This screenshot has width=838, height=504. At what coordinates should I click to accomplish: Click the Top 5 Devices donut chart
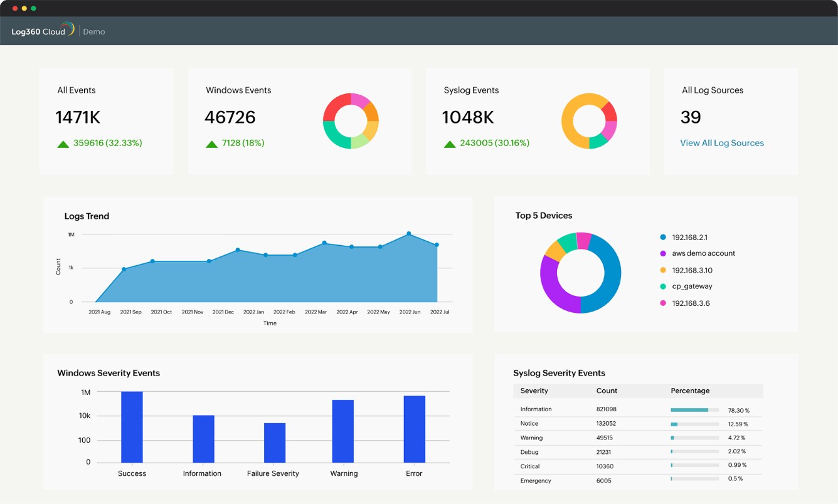coord(580,272)
